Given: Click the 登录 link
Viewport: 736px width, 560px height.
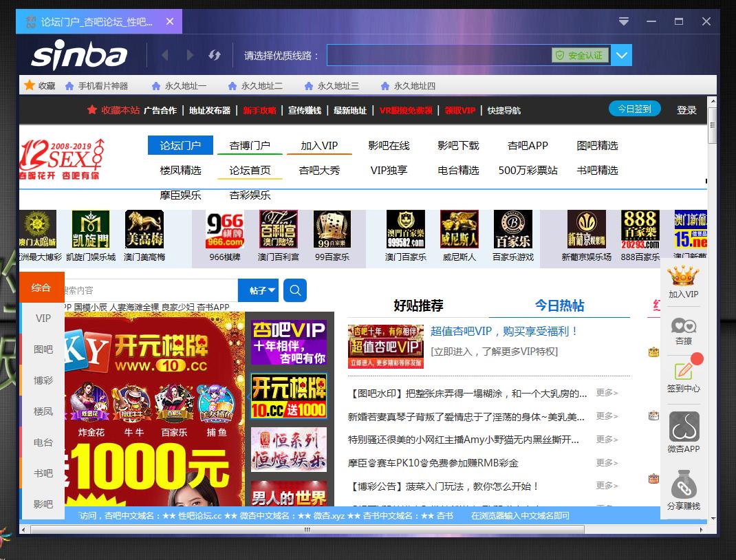Looking at the screenshot, I should point(686,110).
